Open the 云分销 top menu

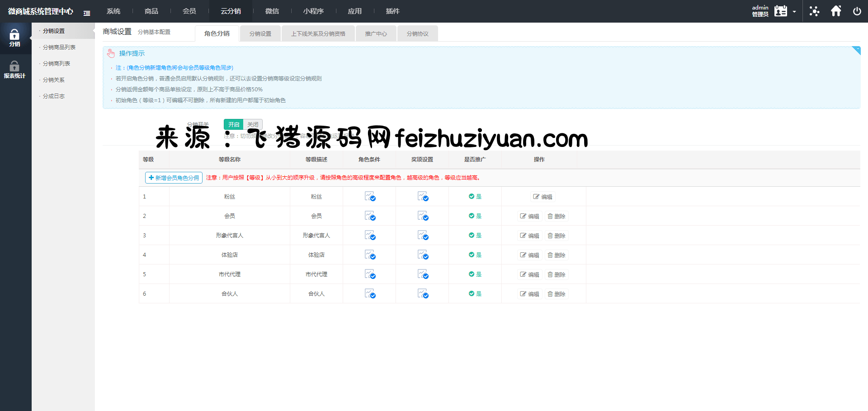click(231, 11)
